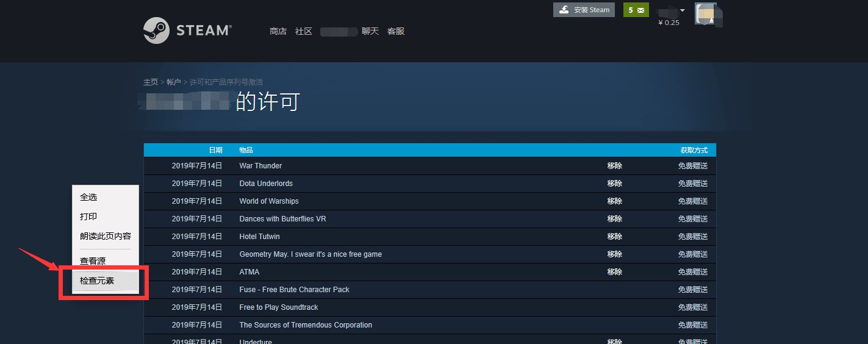
Task: Click 移除 next to ATMA
Action: [614, 272]
